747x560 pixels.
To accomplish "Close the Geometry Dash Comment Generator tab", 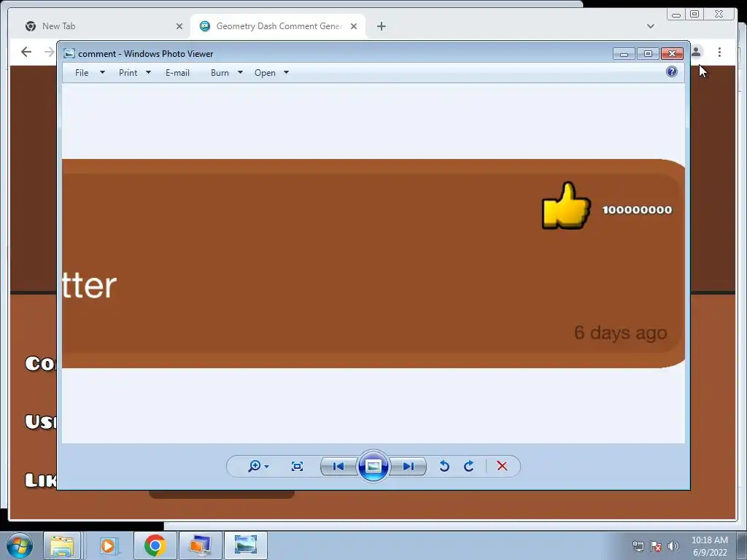I will [354, 26].
